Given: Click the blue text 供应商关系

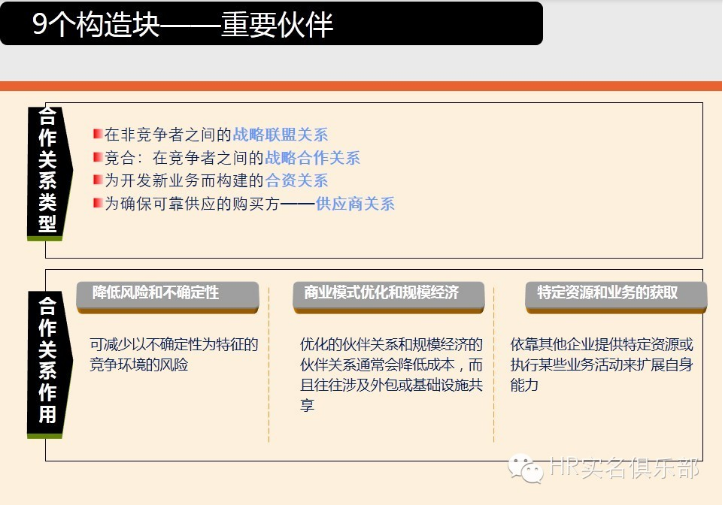Looking at the screenshot, I should click(355, 203).
